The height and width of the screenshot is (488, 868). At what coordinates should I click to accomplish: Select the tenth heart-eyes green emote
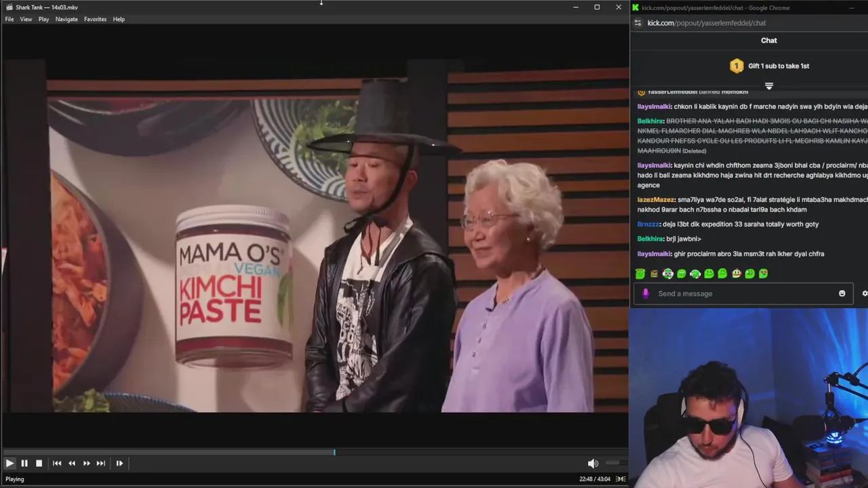coord(764,274)
